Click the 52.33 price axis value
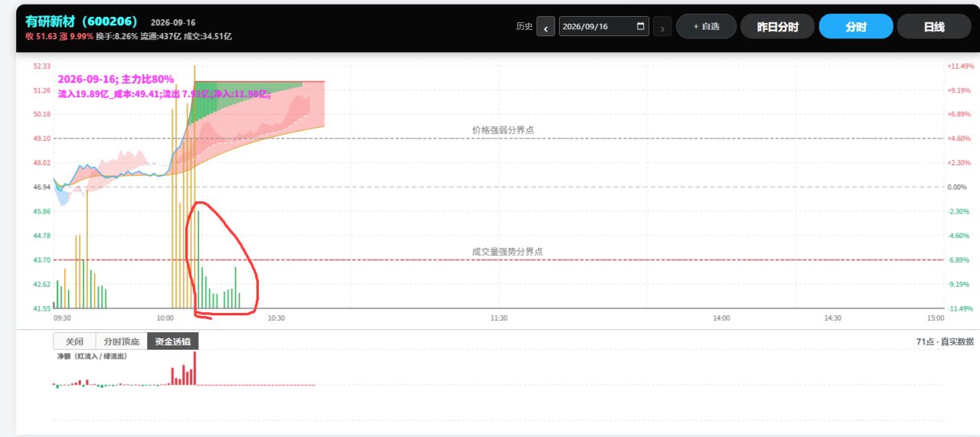 [42, 67]
